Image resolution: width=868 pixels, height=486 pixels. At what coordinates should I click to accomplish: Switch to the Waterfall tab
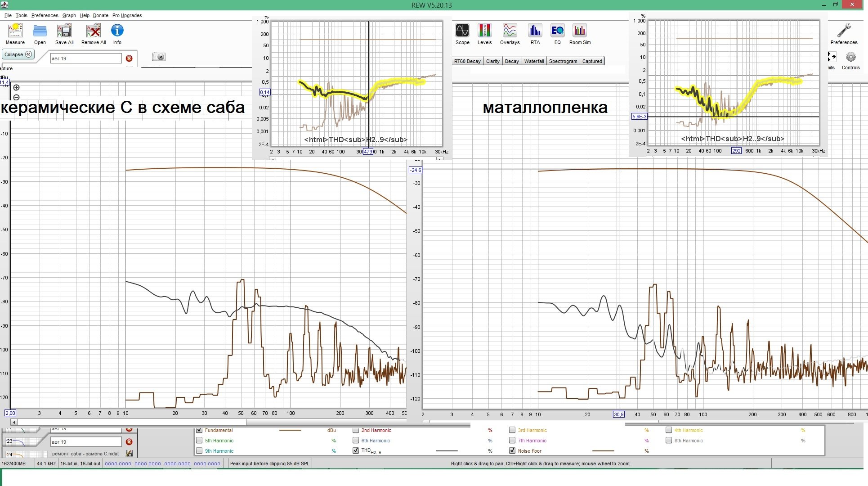534,61
